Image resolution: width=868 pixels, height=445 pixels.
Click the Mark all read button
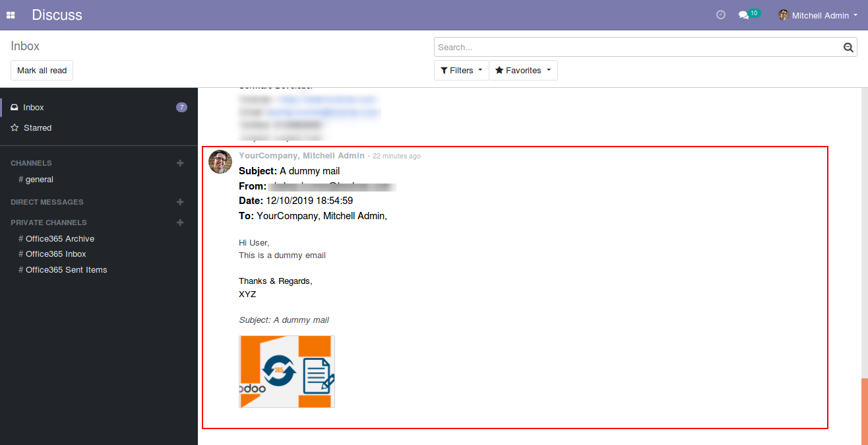42,71
